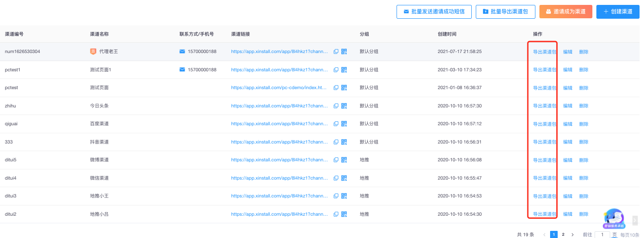Click envelope icon in 测试页面1 row

pyautogui.click(x=182, y=70)
